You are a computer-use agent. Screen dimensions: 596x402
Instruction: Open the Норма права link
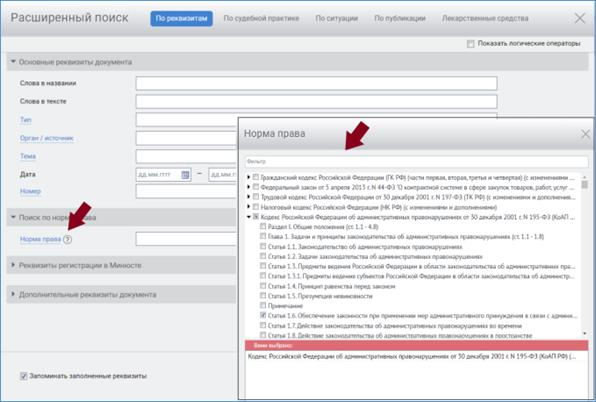click(x=40, y=239)
